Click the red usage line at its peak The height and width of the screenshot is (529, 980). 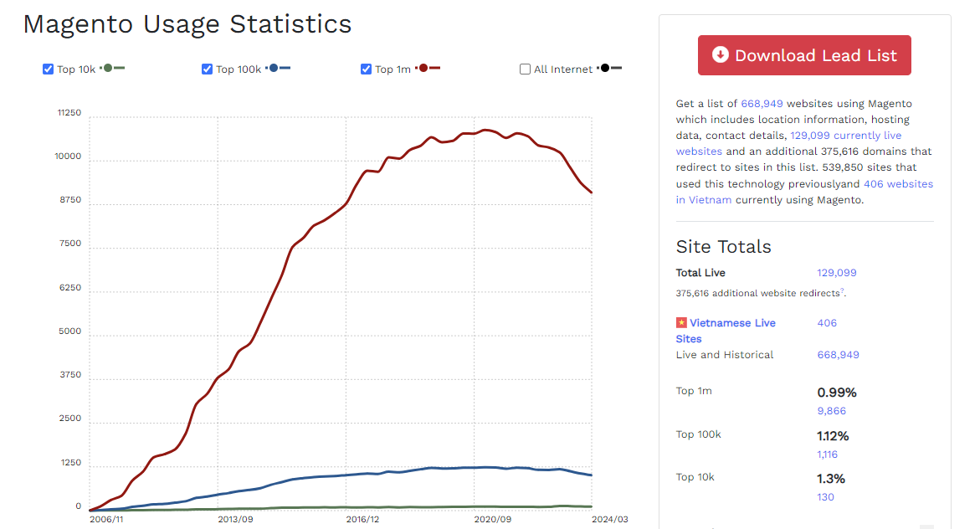coord(484,131)
